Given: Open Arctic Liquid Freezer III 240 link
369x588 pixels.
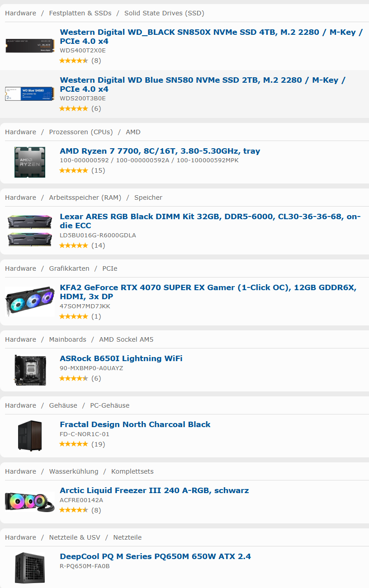Looking at the screenshot, I should point(154,490).
